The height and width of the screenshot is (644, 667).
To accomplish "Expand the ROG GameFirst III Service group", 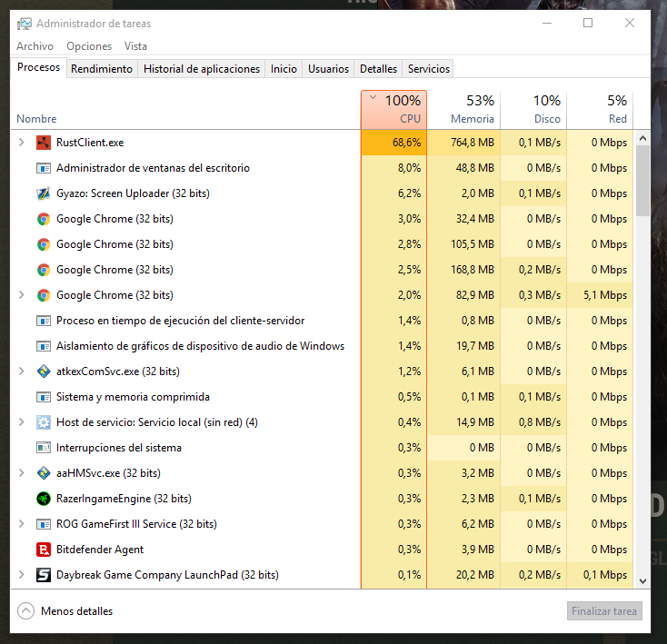I will click(x=21, y=524).
